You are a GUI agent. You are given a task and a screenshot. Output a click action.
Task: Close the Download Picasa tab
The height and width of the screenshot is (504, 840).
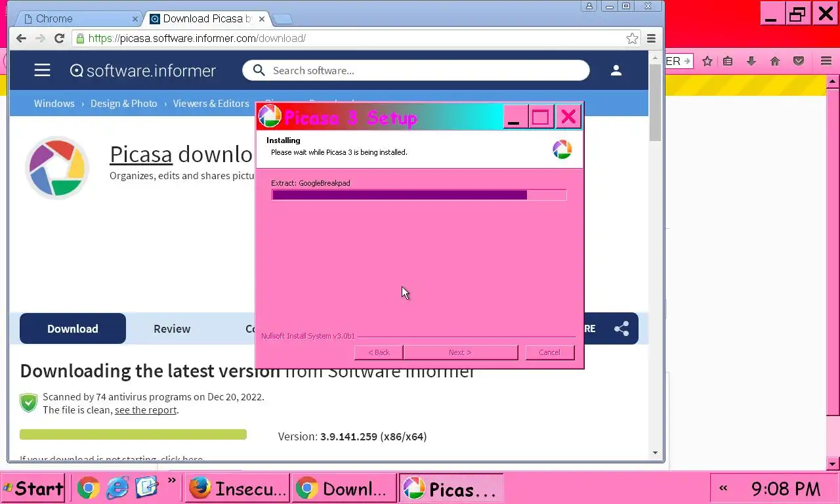click(x=263, y=19)
